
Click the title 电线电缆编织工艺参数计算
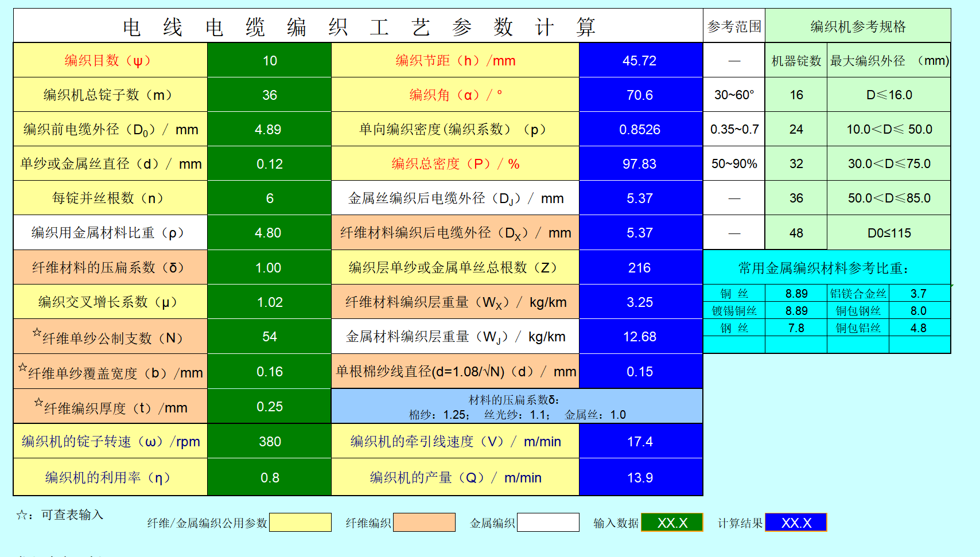coord(359,26)
